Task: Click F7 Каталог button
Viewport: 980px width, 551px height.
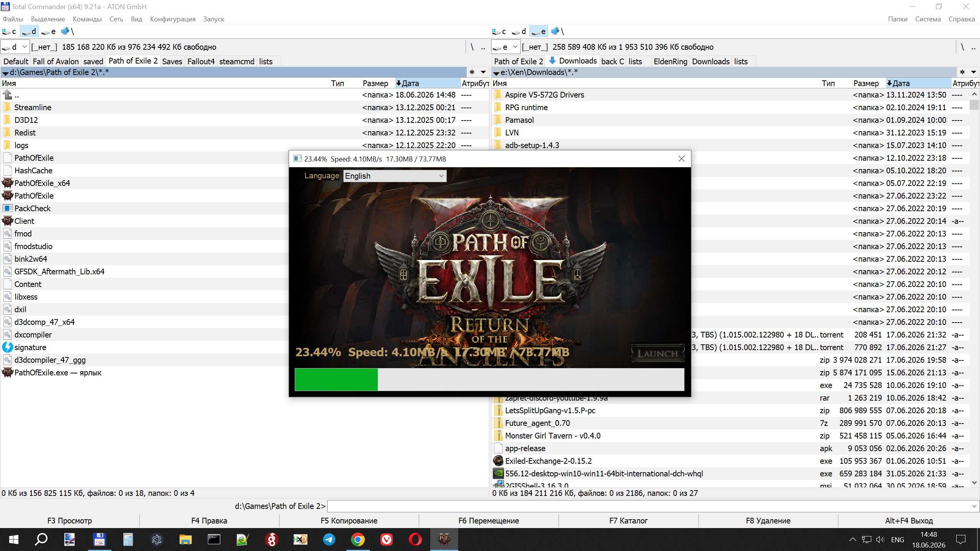Action: (628, 521)
